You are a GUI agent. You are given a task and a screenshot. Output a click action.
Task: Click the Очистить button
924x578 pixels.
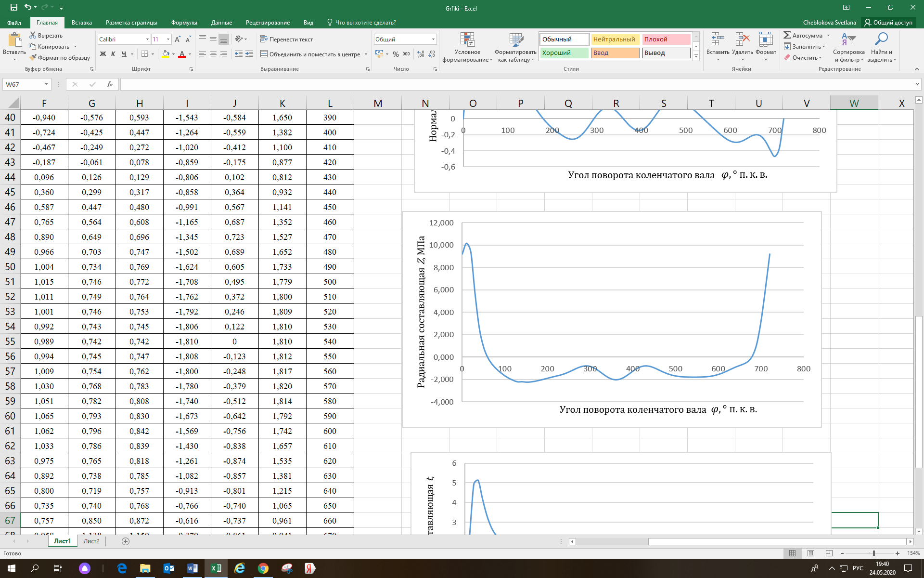click(803, 57)
